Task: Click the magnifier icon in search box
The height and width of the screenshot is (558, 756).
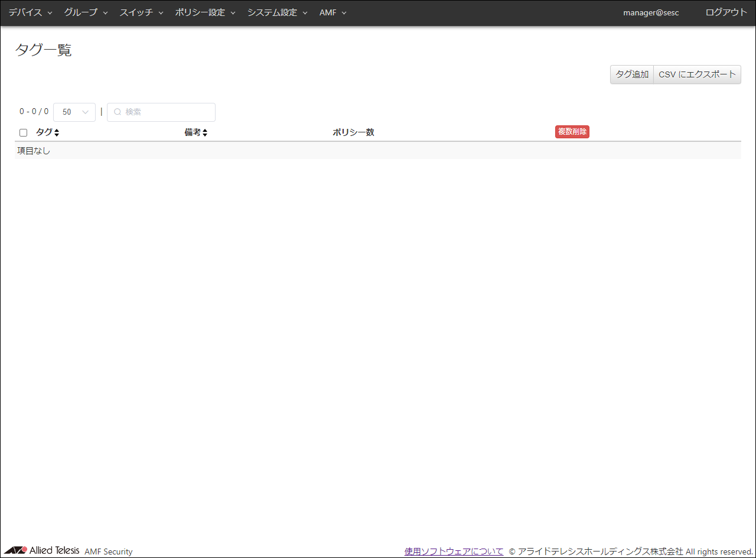Action: 117,112
